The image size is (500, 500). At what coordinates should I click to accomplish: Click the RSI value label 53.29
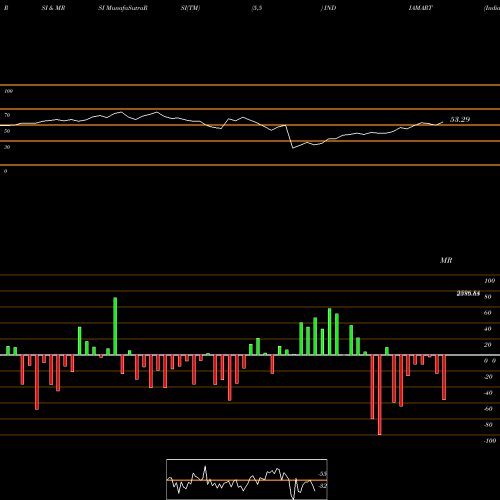[460, 119]
